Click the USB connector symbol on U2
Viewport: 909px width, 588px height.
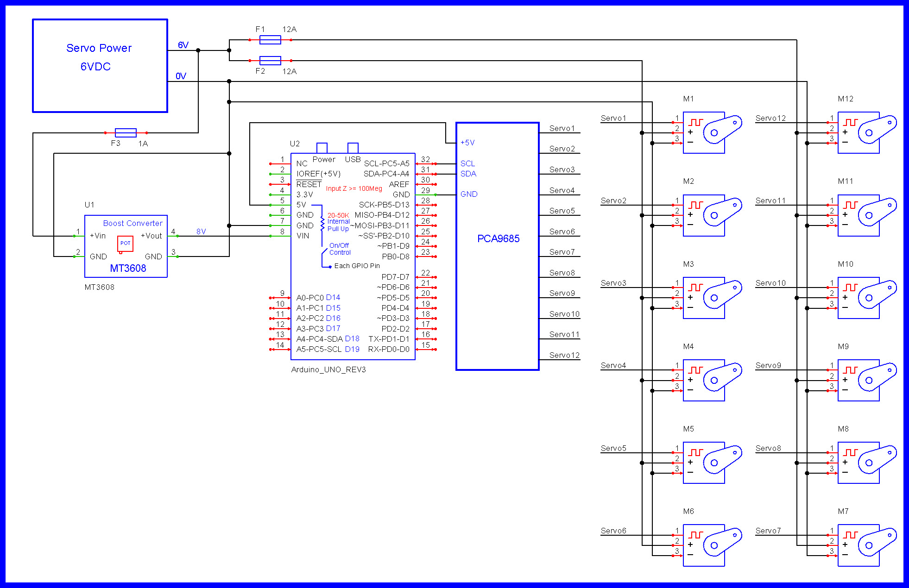353,147
